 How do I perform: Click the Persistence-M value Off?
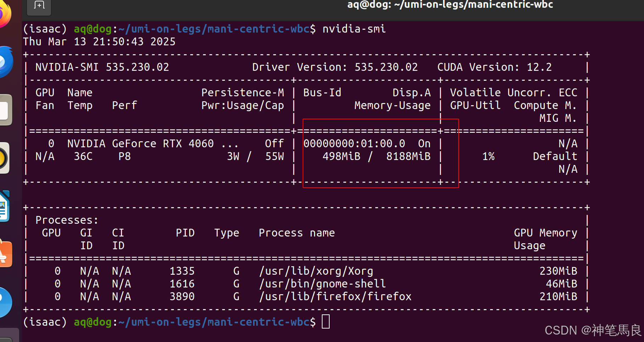point(274,144)
